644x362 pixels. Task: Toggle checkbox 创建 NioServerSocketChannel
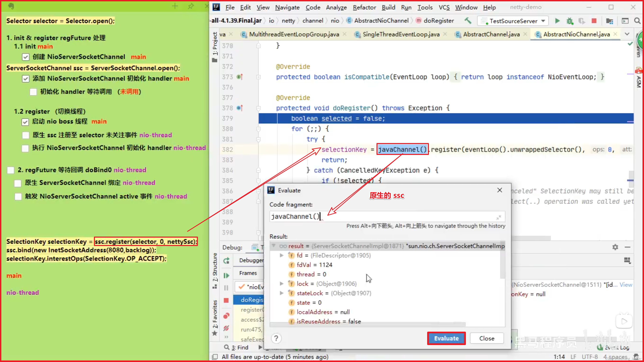click(25, 57)
